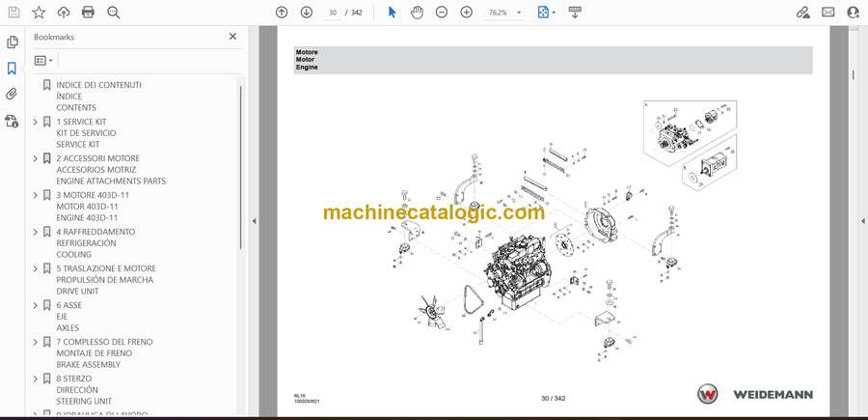Star this document with bookmark icon
Image resolution: width=868 pixels, height=420 pixels.
coord(39,13)
